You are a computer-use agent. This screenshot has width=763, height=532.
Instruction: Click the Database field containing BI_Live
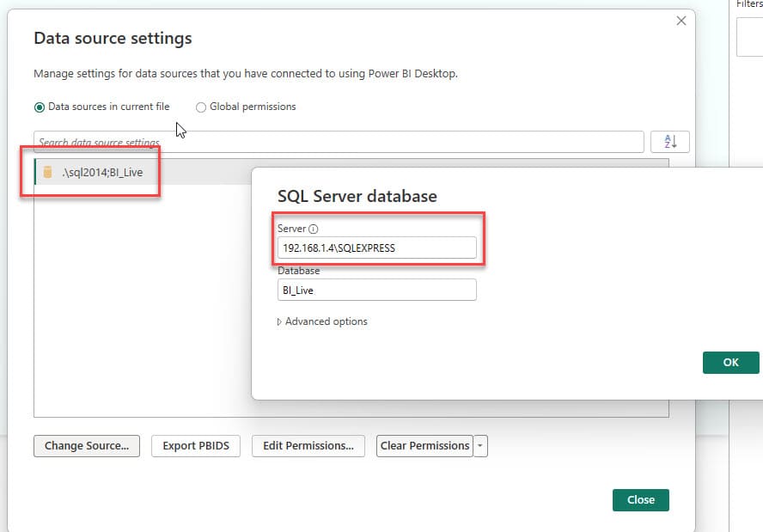point(376,290)
